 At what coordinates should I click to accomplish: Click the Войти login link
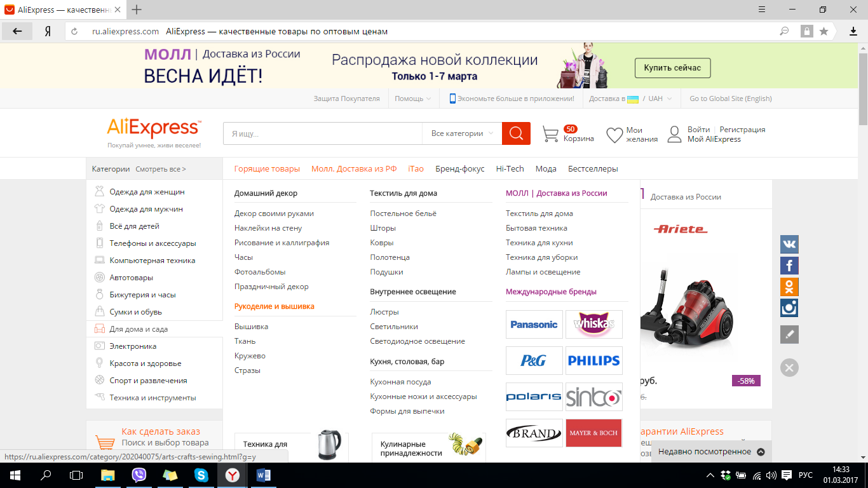[x=699, y=130]
